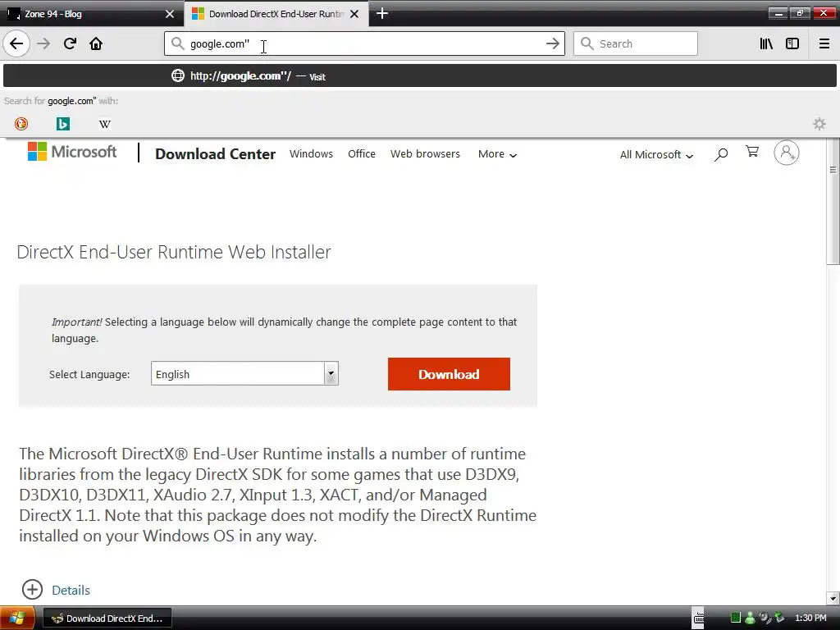Viewport: 840px width, 630px height.
Task: Switch to Zone 94 - Blog tab
Action: coord(91,14)
